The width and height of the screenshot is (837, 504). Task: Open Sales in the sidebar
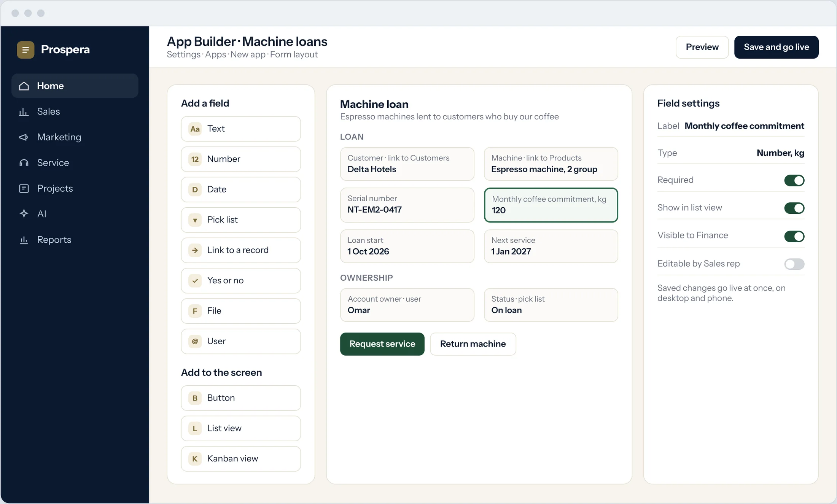pyautogui.click(x=75, y=112)
